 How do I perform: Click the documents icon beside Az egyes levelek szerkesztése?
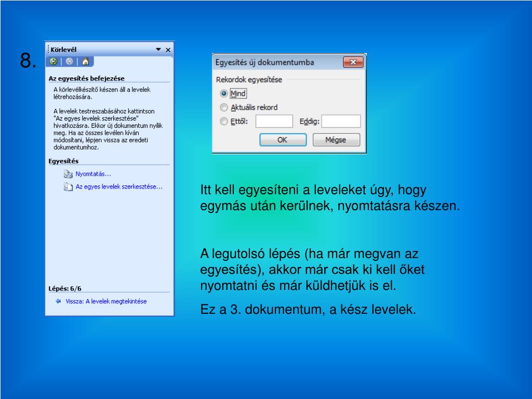tap(68, 187)
